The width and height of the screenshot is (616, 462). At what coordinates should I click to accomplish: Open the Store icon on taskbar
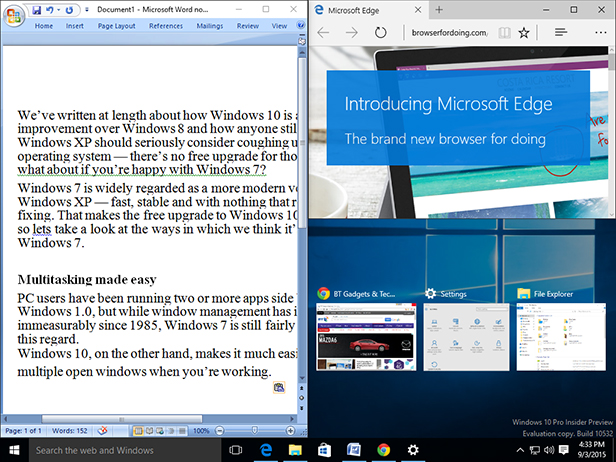(324, 450)
